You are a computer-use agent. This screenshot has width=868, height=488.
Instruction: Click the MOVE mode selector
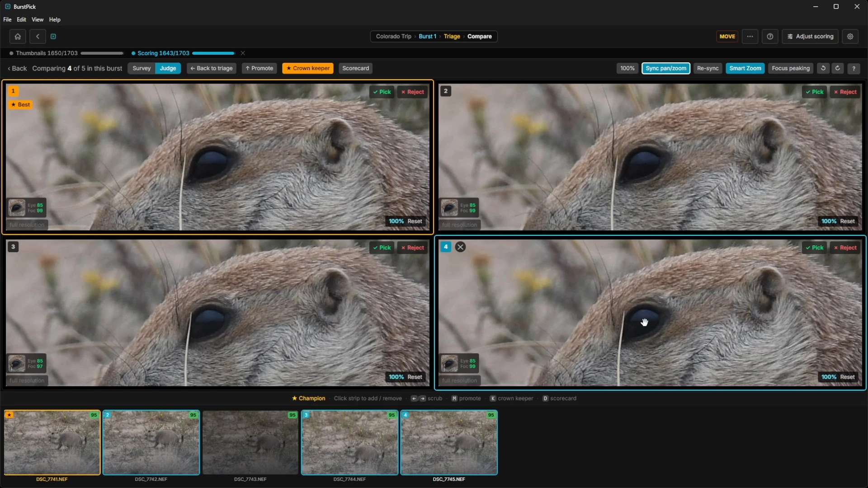727,37
